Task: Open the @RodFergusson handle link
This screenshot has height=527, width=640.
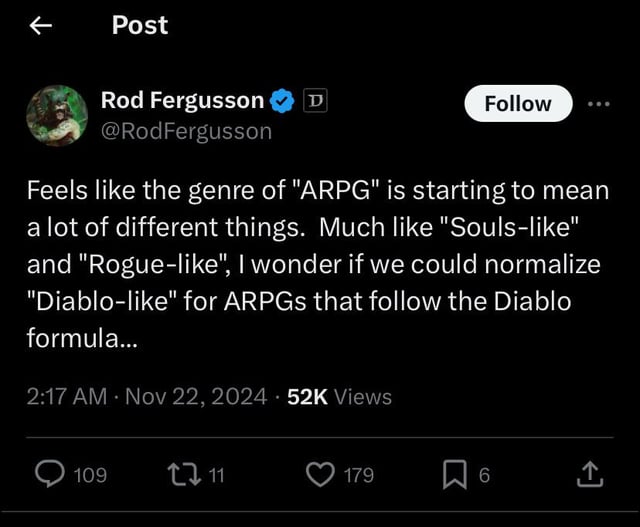Action: click(x=187, y=132)
